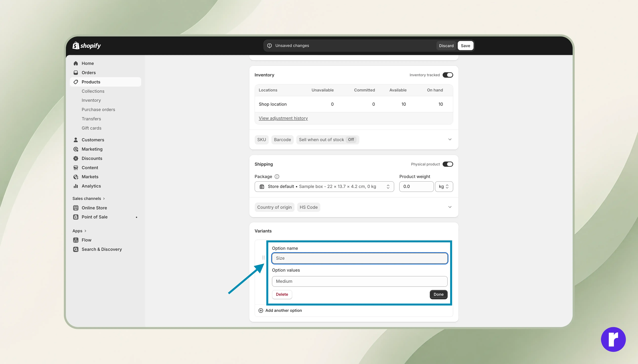
Task: Click the HS Code tag
Action: 308,207
